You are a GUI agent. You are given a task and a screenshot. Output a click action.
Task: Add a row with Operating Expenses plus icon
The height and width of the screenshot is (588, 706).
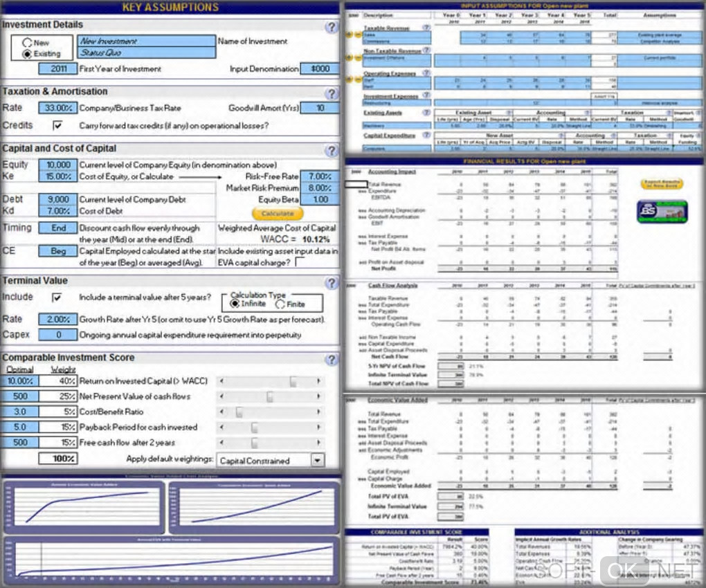tap(349, 80)
